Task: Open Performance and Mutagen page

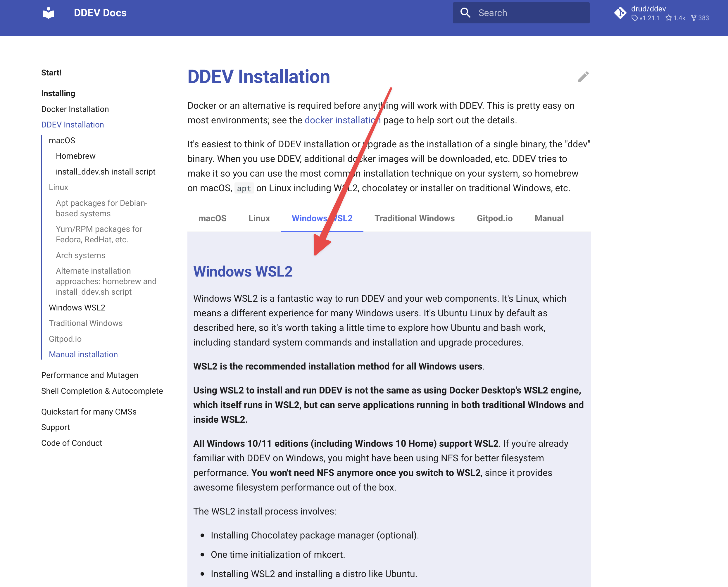Action: 89,375
